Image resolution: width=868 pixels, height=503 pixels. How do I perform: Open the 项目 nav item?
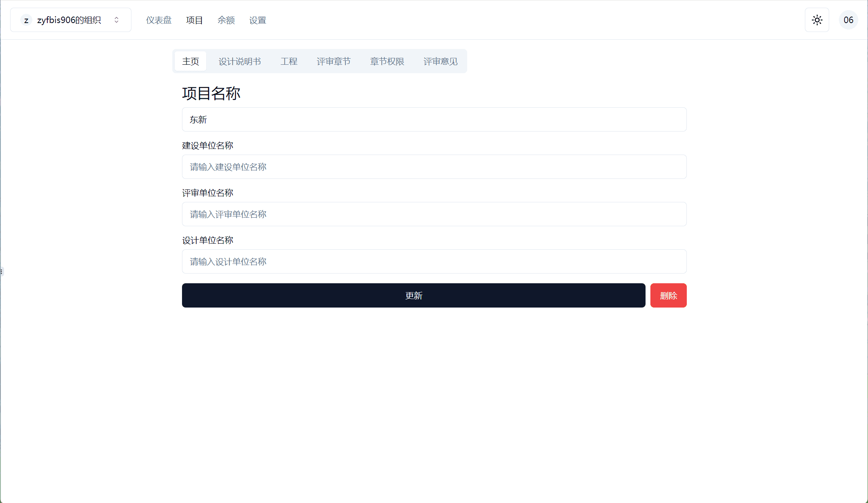(194, 20)
